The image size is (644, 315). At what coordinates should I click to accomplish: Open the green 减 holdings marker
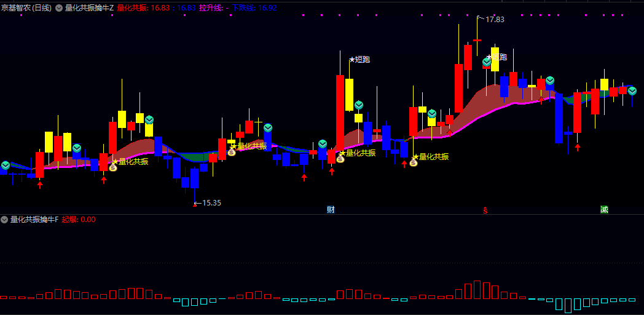[x=604, y=210]
